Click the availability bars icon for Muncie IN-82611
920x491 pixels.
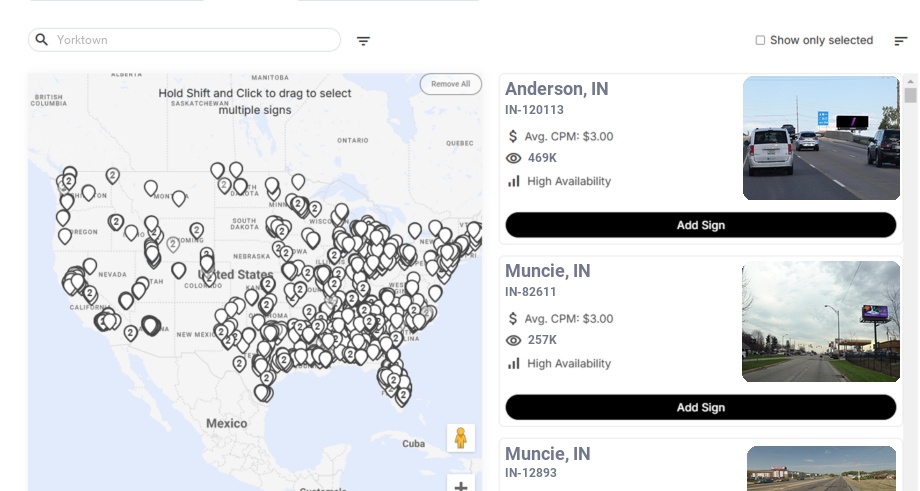pos(514,363)
